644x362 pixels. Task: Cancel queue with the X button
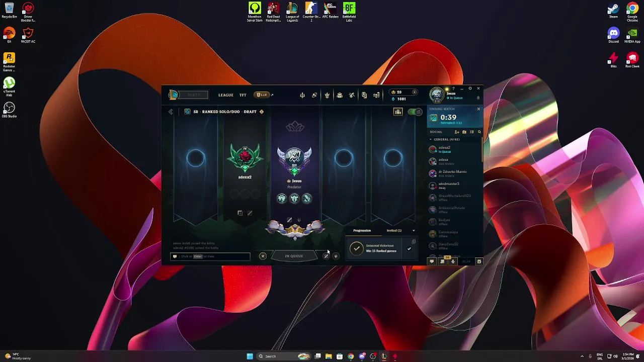tap(263, 256)
